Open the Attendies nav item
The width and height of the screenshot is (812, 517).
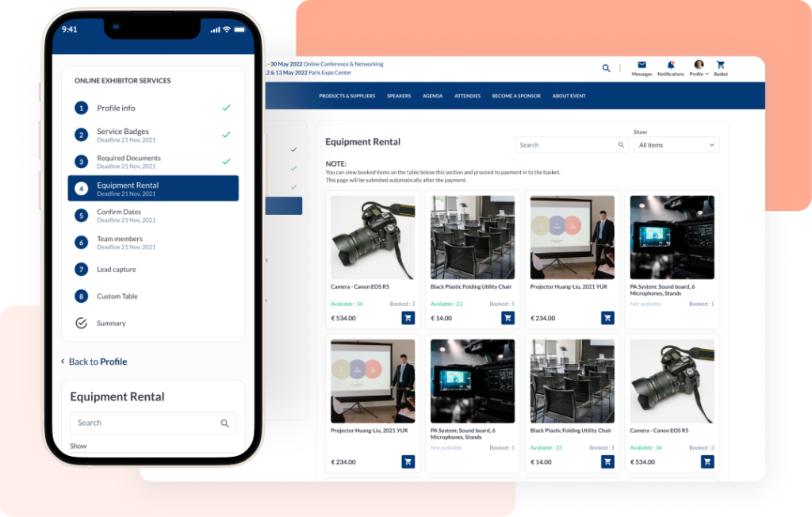468,96
